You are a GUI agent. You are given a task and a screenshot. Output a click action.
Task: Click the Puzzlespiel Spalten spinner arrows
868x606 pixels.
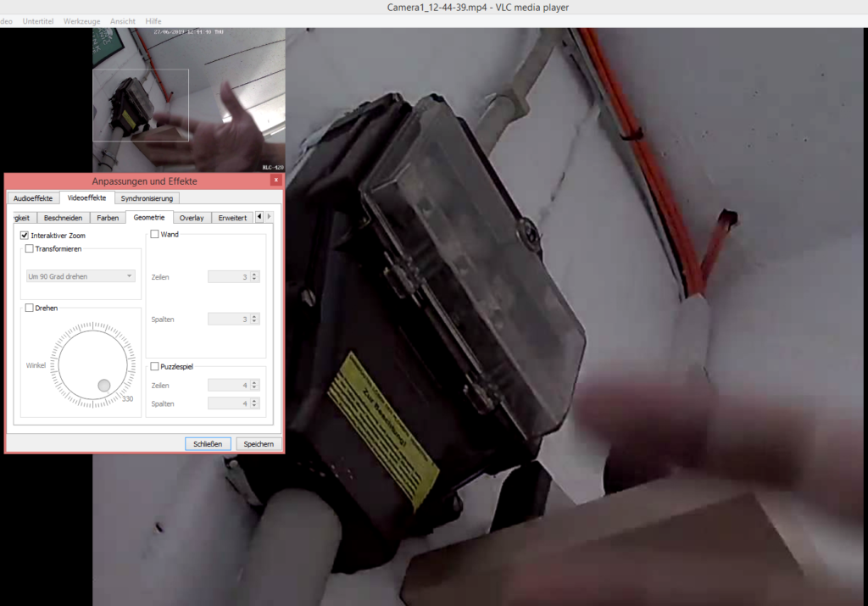254,403
